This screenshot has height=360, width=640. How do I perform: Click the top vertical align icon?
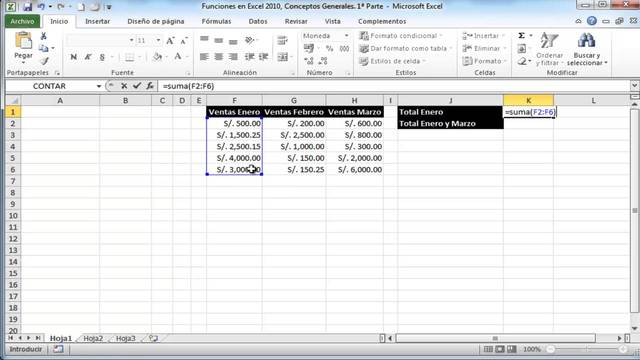204,40
